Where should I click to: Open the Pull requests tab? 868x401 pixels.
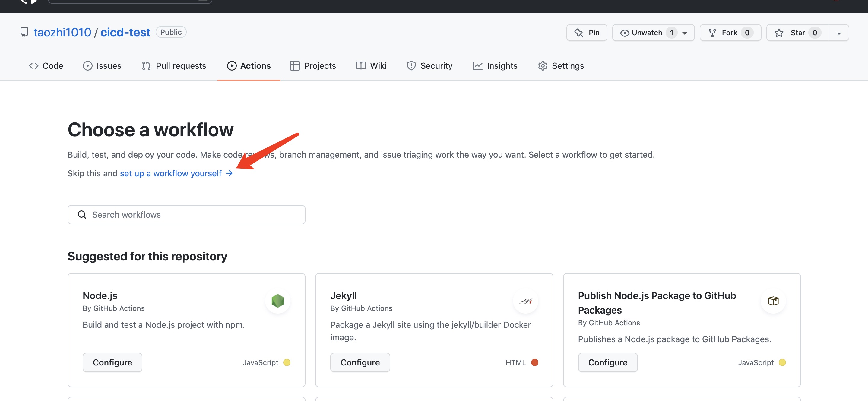click(174, 66)
